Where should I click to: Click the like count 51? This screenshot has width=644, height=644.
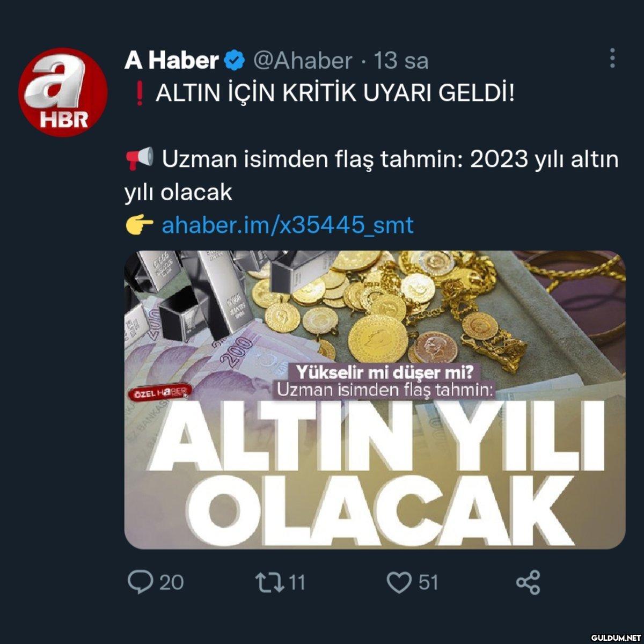(x=428, y=582)
